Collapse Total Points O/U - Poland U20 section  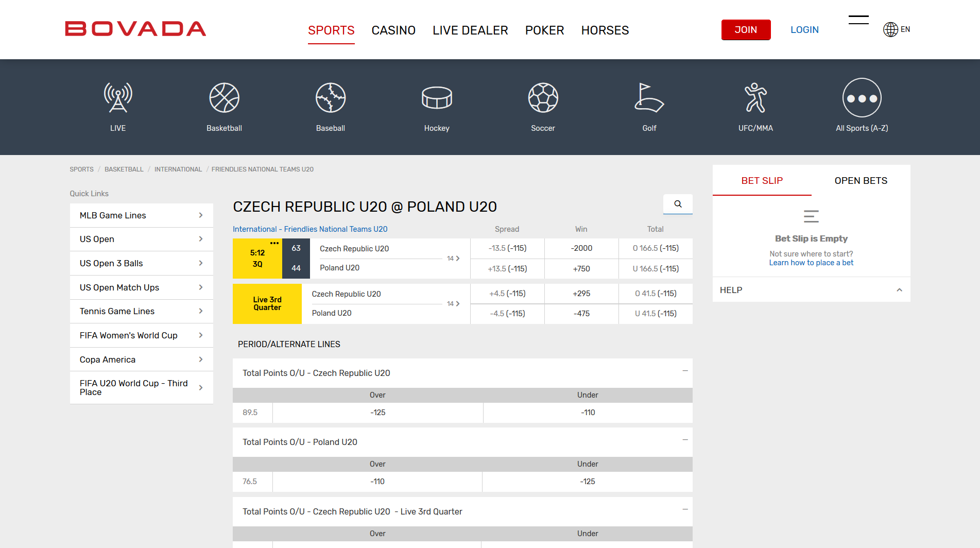pyautogui.click(x=685, y=440)
